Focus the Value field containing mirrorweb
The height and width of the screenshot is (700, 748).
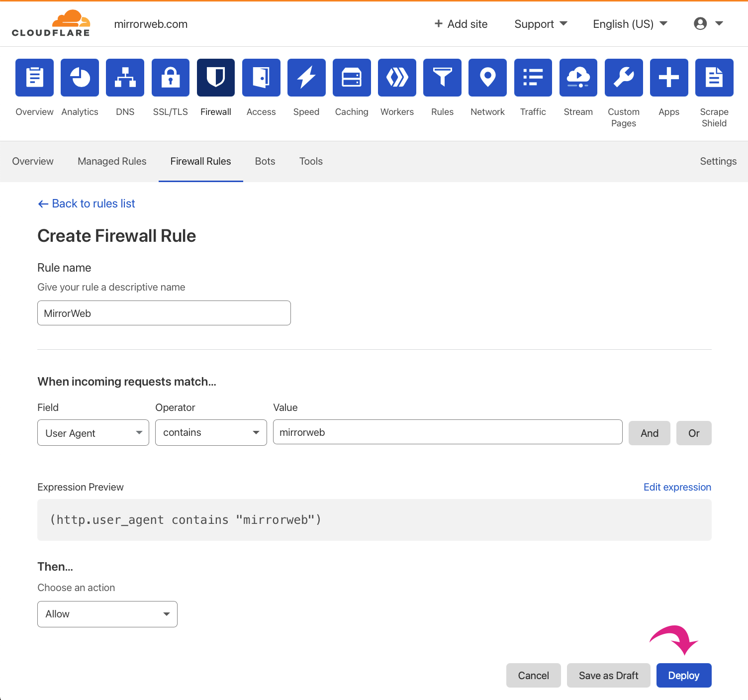click(448, 432)
